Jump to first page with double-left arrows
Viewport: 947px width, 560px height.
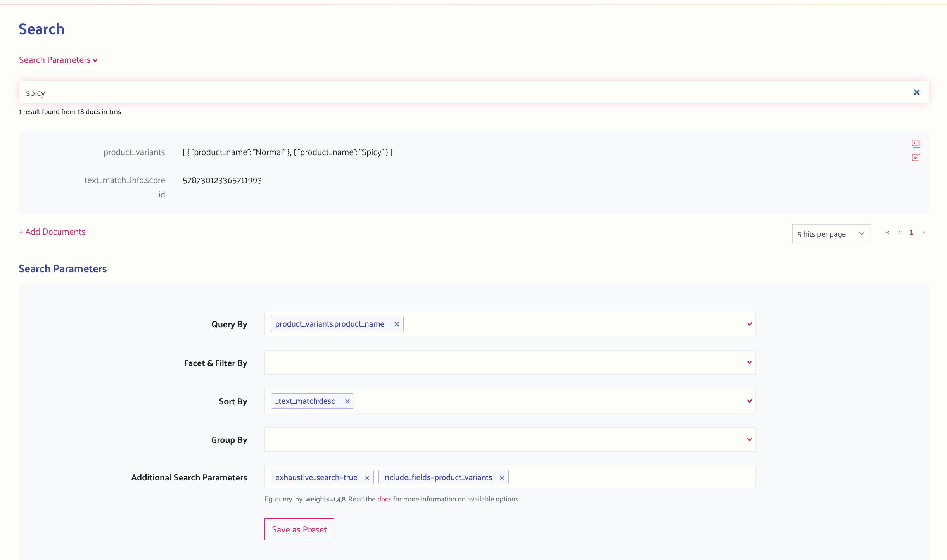[x=887, y=232]
